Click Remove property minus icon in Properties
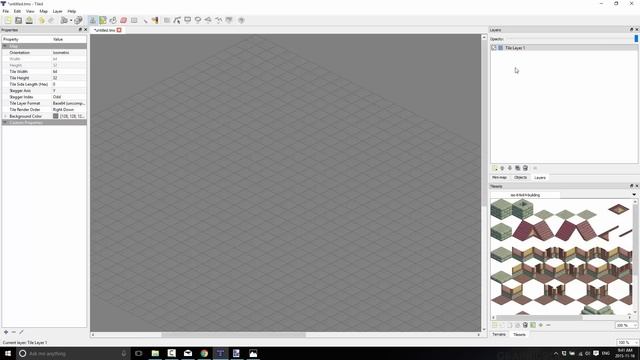 click(13, 332)
